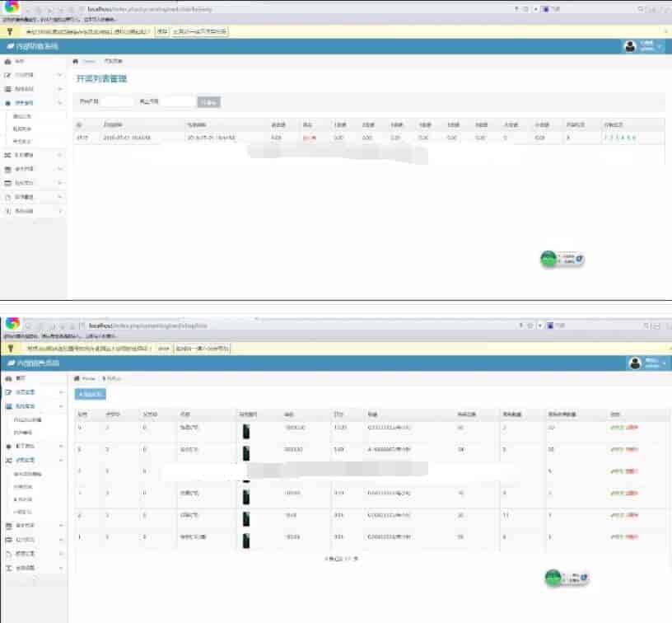Click the colorful browser logo of the lower window
Screen dimensions: 672x623
point(13,323)
